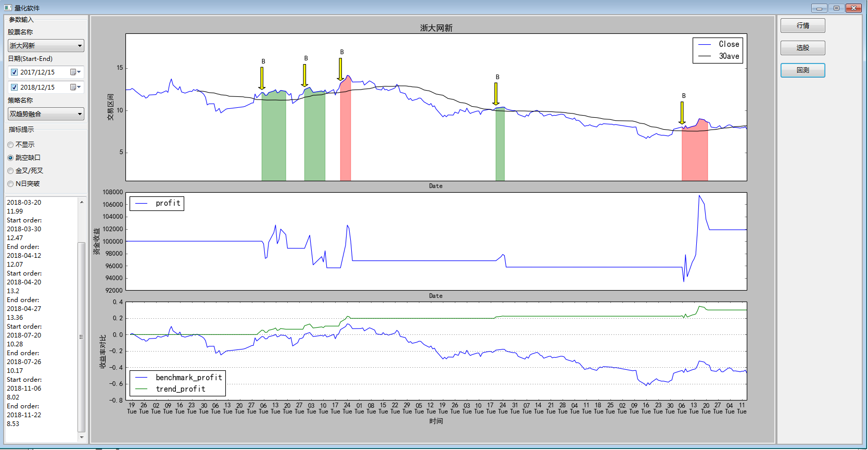Select log line 2018-03-30
868x450 pixels.
24,229
